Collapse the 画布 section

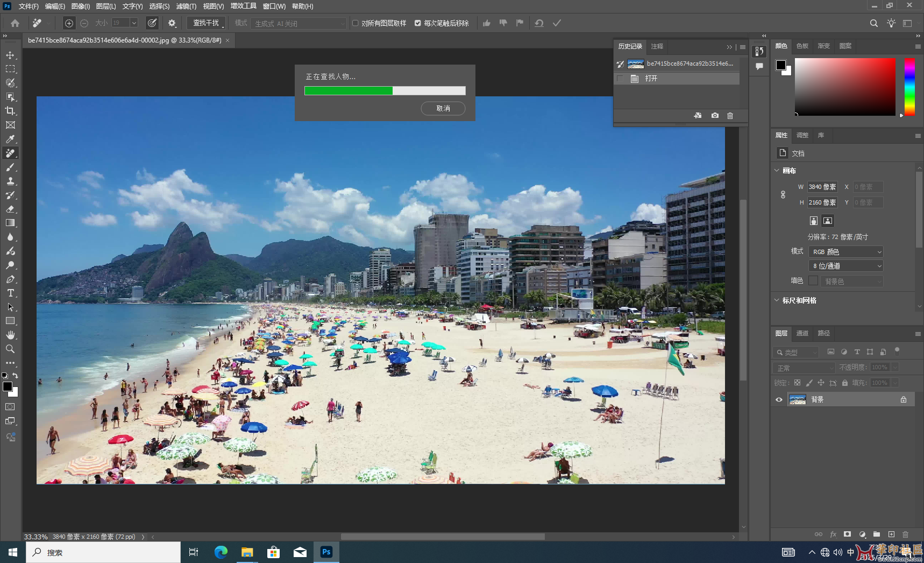pos(777,171)
